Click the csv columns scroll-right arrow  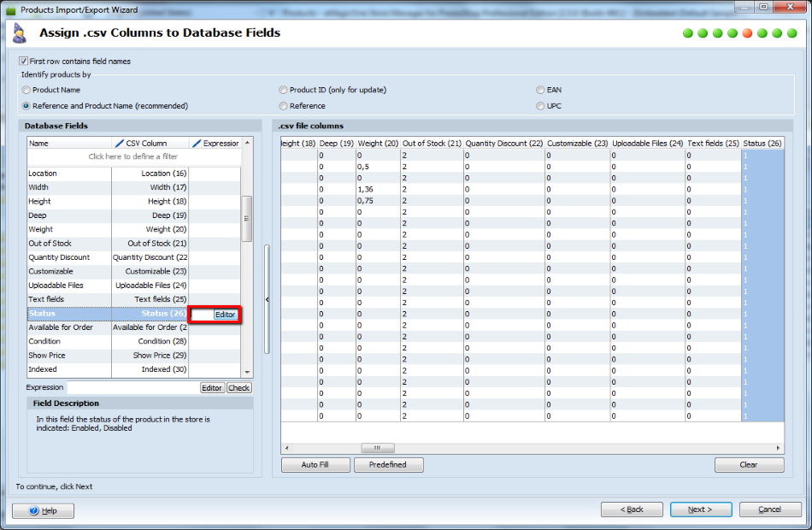pyautogui.click(x=778, y=448)
